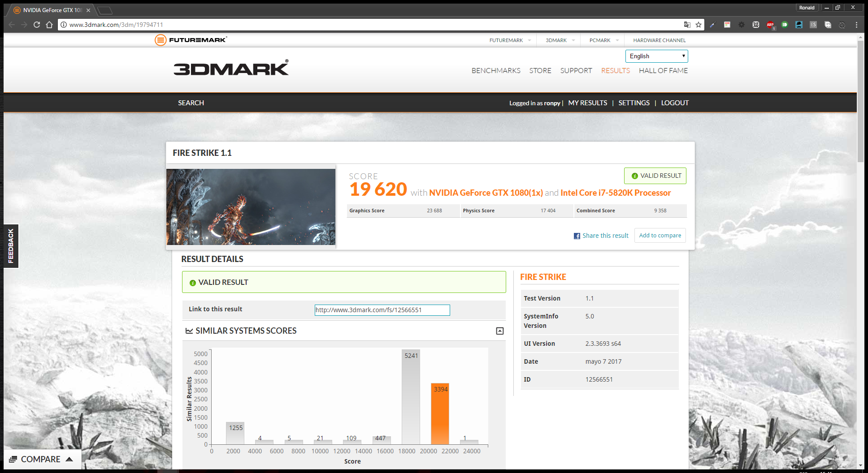
Task: Open the FEEDBACK side tab
Action: [11, 246]
